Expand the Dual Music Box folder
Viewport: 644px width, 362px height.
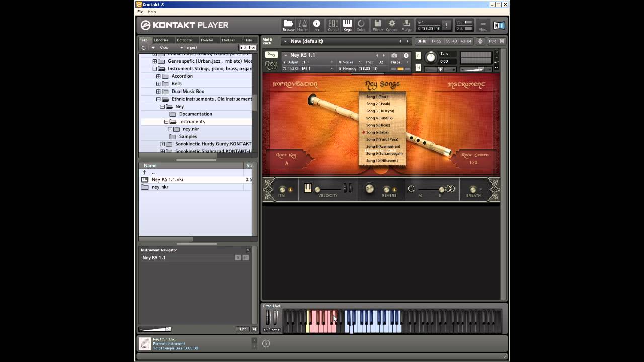pyautogui.click(x=158, y=92)
